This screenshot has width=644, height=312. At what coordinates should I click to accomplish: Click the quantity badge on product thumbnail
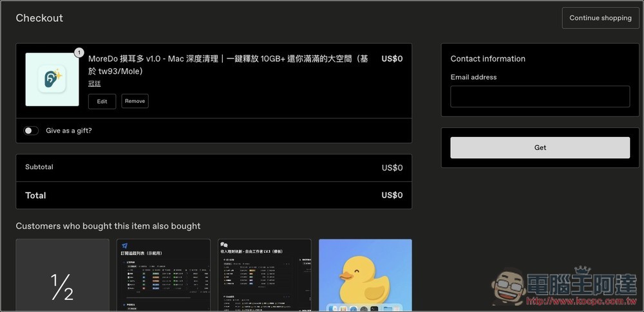coord(79,53)
